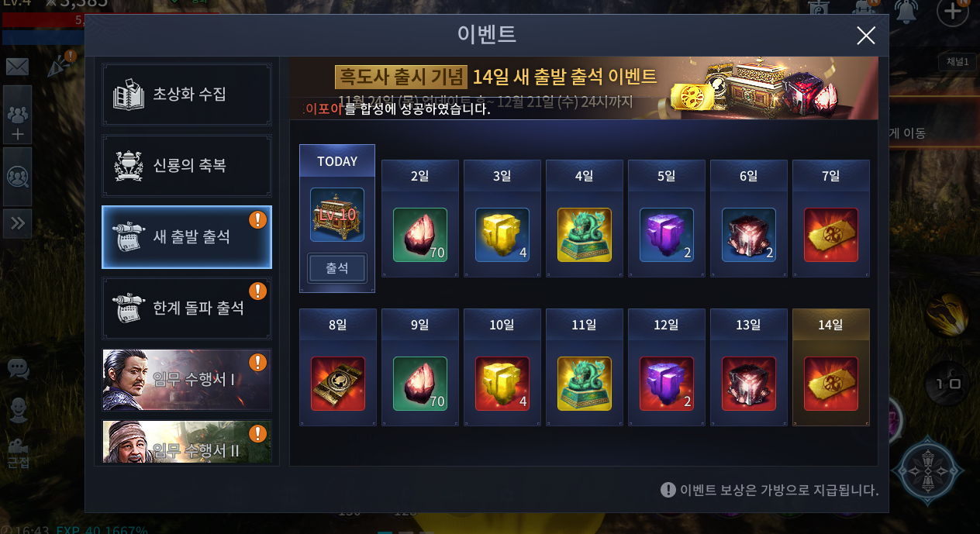This screenshot has height=534, width=980.
Task: Close the 이벤트 window
Action: [x=865, y=35]
